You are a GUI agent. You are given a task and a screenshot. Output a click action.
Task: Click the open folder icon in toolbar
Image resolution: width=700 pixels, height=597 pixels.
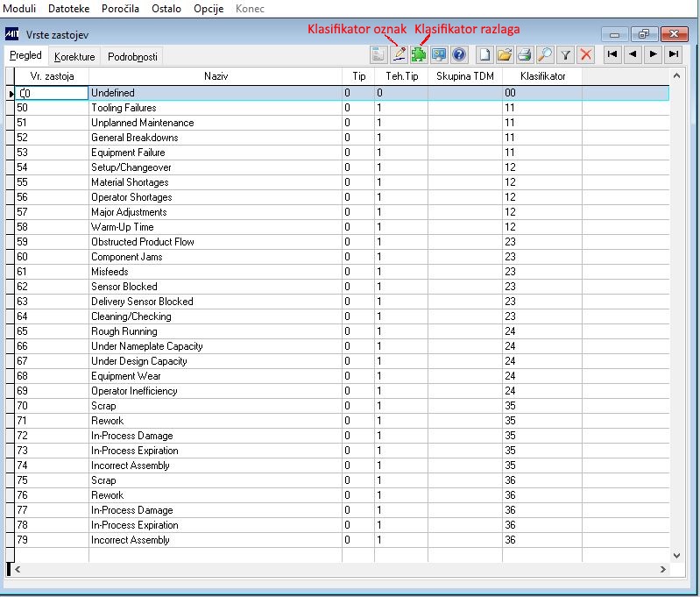(x=505, y=55)
